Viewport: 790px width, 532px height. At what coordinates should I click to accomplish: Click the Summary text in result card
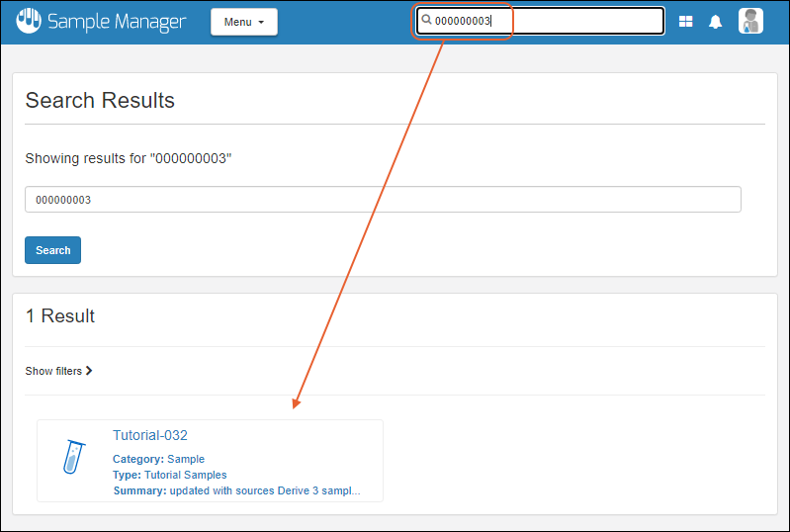point(236,490)
